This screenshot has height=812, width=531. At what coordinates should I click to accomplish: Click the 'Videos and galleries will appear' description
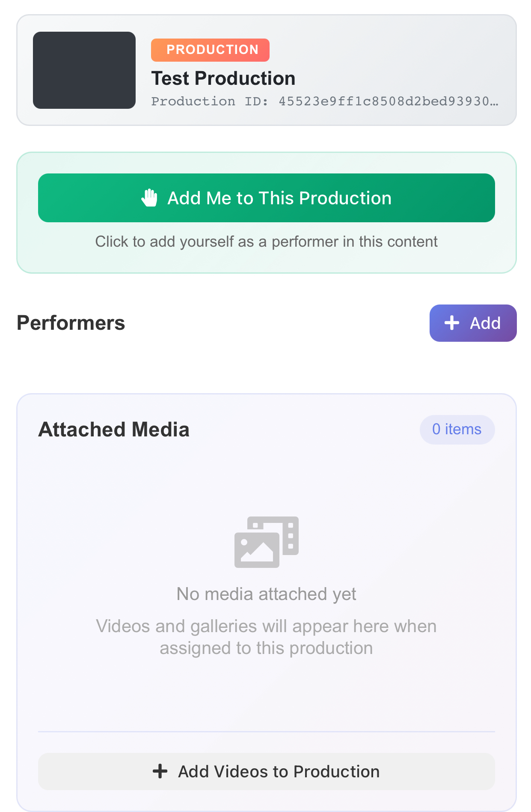click(266, 637)
